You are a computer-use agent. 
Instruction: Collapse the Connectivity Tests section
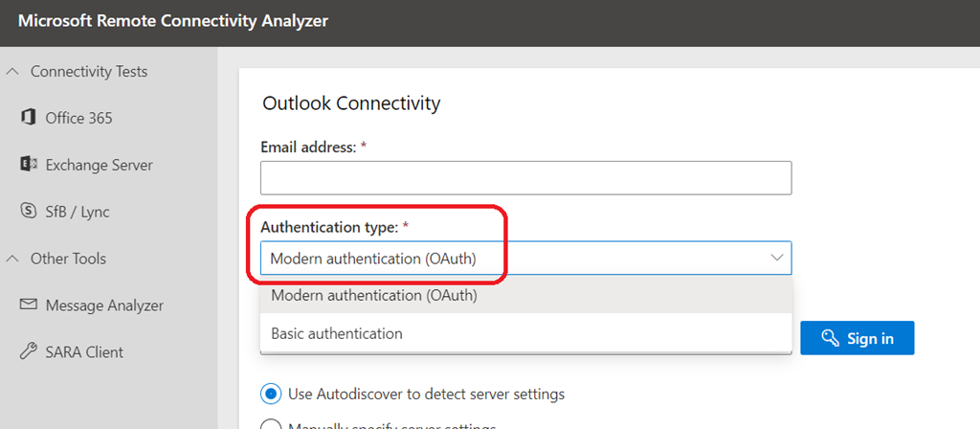click(x=12, y=72)
